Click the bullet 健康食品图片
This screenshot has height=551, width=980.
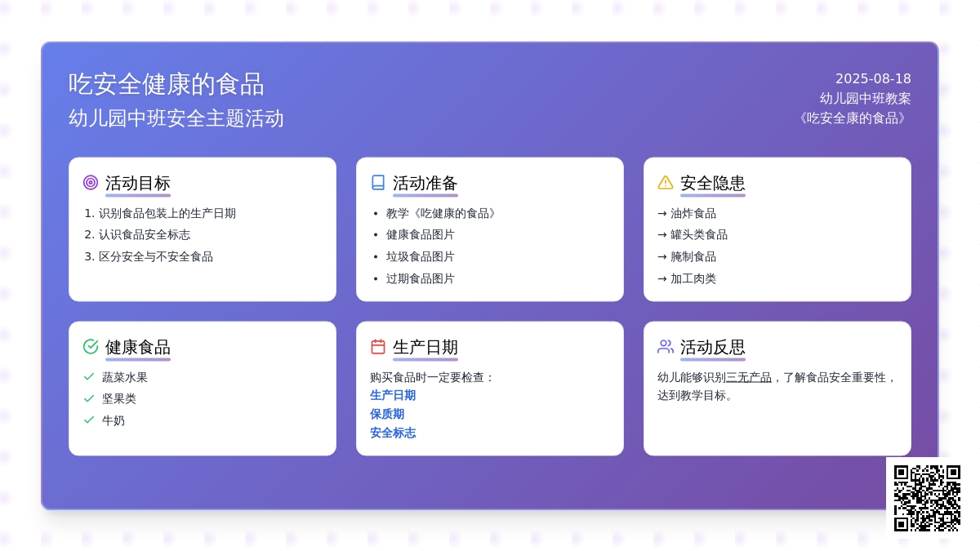point(421,234)
